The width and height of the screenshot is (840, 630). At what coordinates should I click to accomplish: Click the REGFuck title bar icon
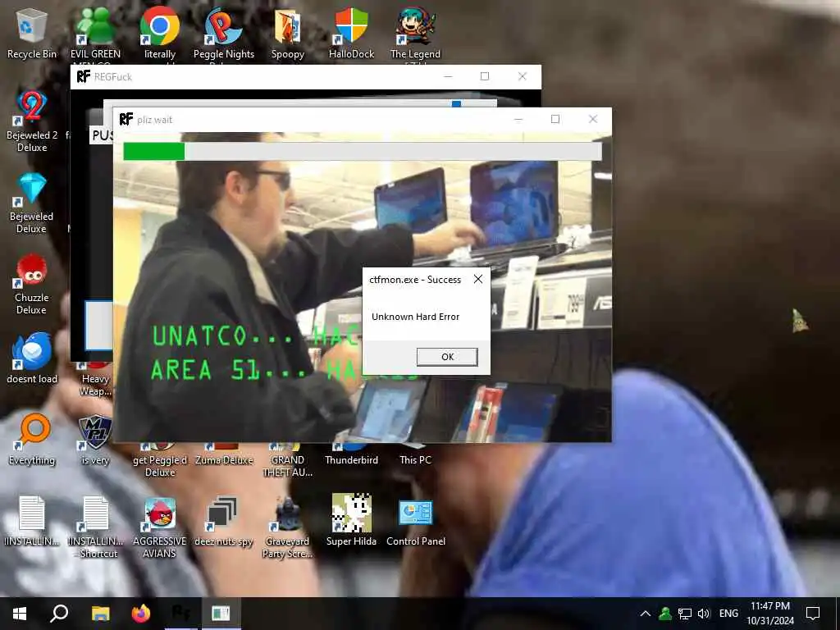[83, 76]
